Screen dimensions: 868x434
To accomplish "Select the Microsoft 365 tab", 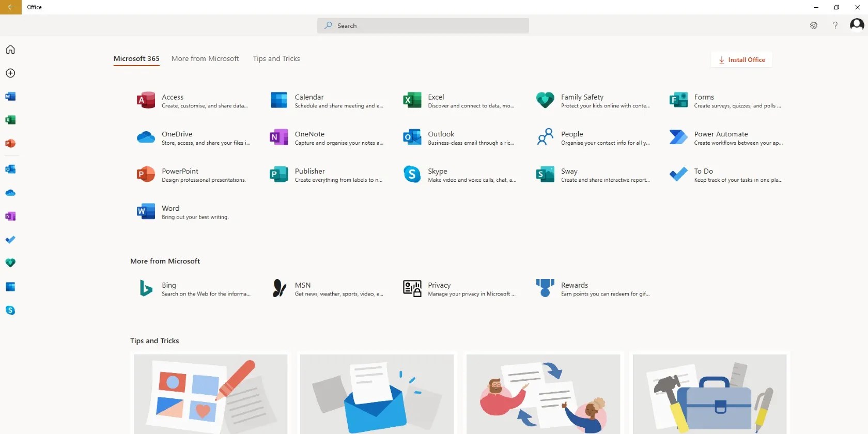I will tap(136, 59).
